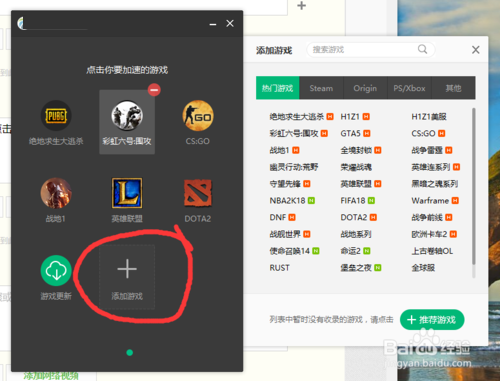
Task: Select the 英雄联盟 League icon
Action: pos(127,193)
